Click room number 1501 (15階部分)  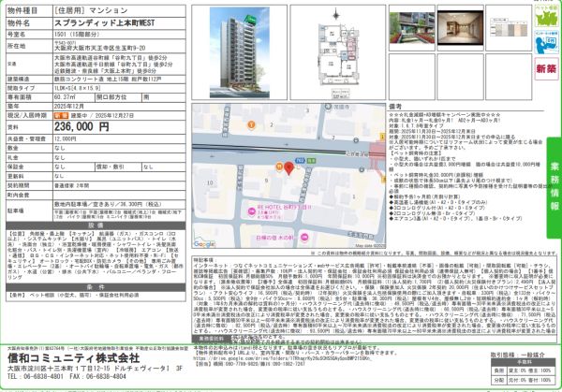77,35
